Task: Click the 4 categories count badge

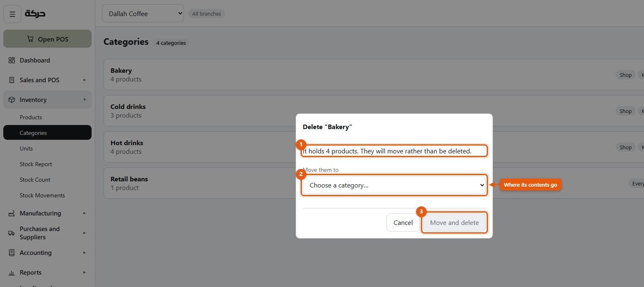Action: point(171,43)
